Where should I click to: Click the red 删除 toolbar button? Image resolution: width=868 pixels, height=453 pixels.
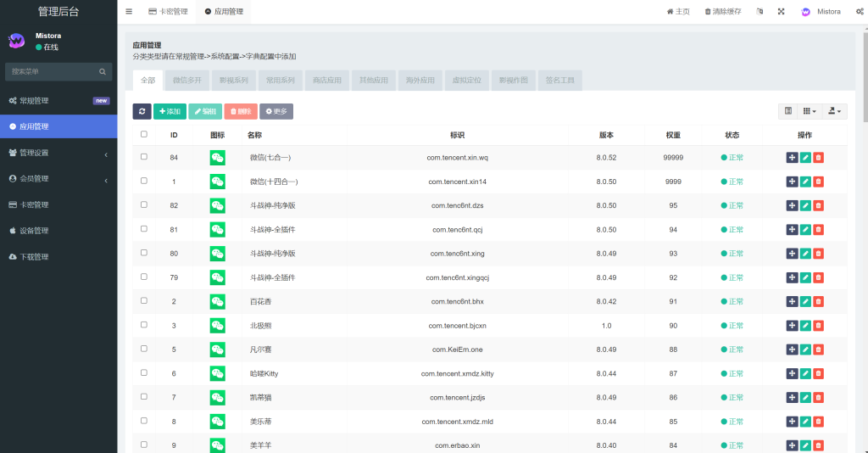point(241,111)
